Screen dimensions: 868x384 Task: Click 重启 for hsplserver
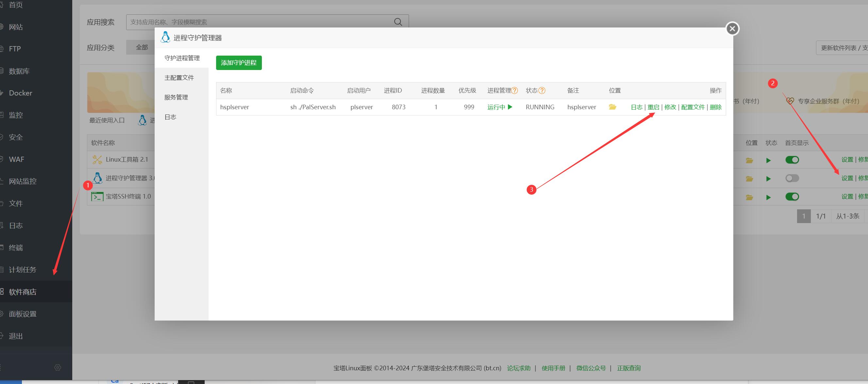click(653, 107)
